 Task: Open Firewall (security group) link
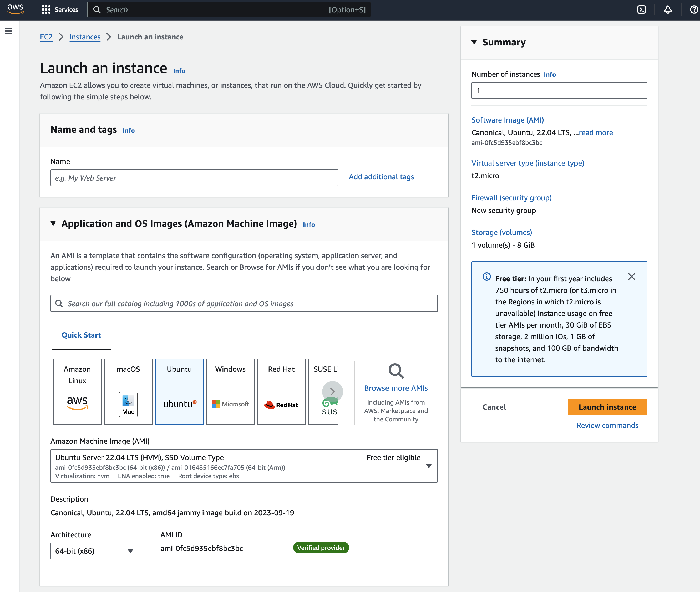512,198
